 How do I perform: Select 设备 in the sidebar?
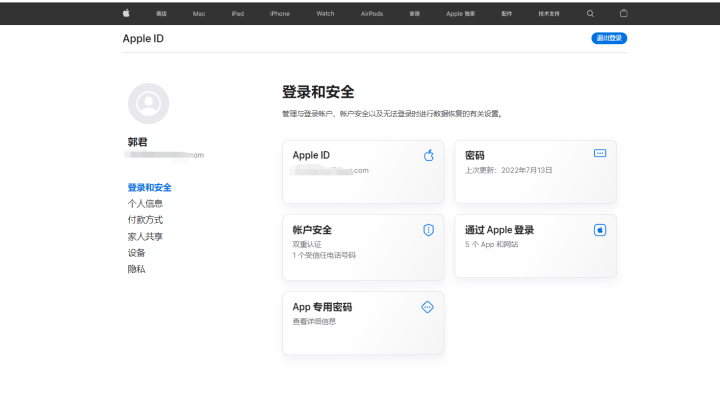pyautogui.click(x=136, y=253)
